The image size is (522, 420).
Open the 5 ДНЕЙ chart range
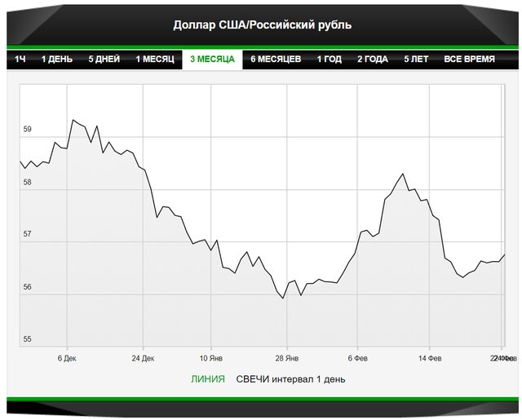tap(104, 60)
